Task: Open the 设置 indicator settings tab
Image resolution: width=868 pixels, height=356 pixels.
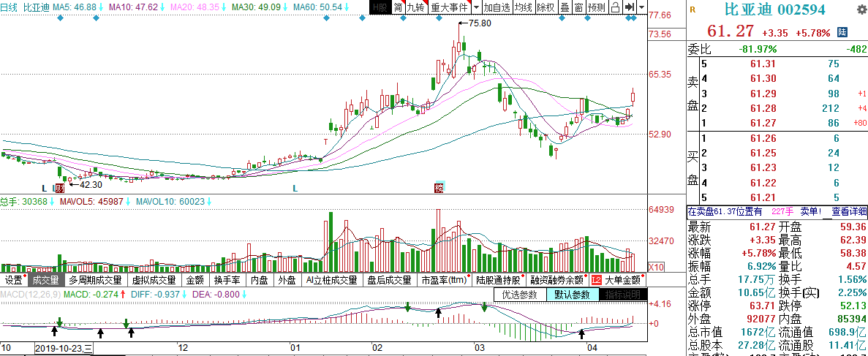Action: pos(14,280)
